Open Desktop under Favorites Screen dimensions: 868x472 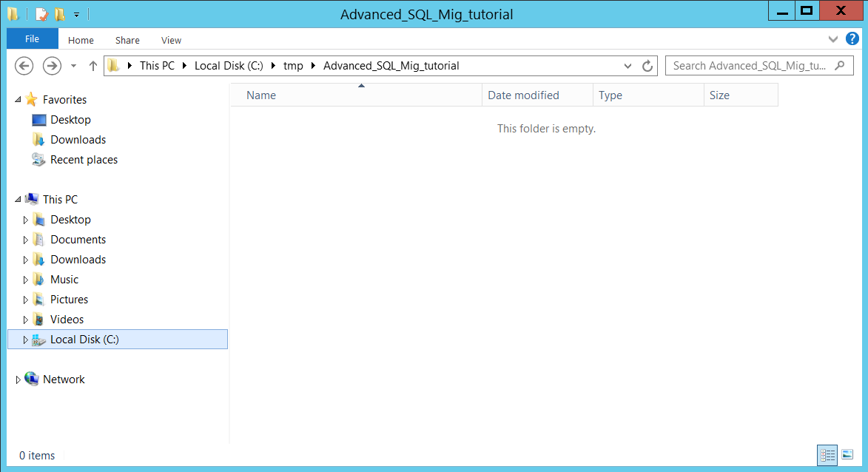coord(70,120)
